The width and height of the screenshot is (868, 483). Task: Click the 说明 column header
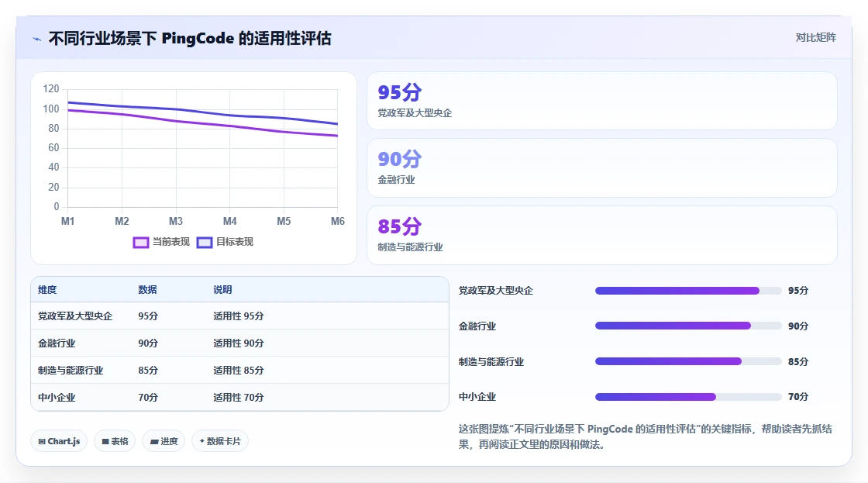[222, 290]
